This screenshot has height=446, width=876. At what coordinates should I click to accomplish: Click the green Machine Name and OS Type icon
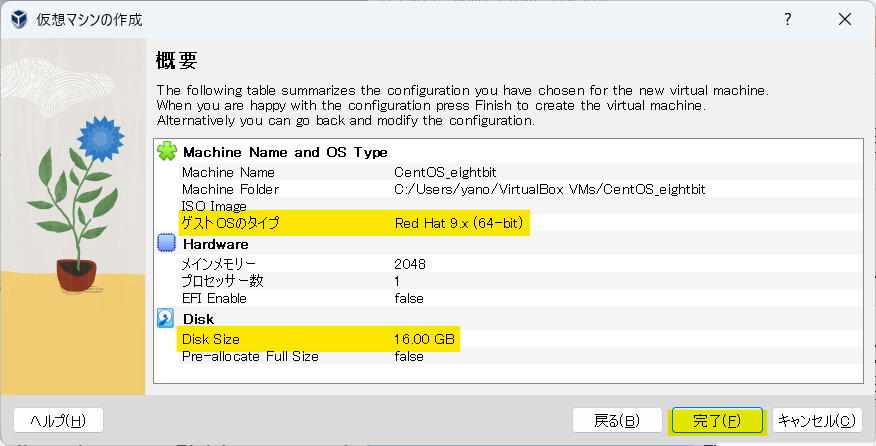tap(166, 151)
